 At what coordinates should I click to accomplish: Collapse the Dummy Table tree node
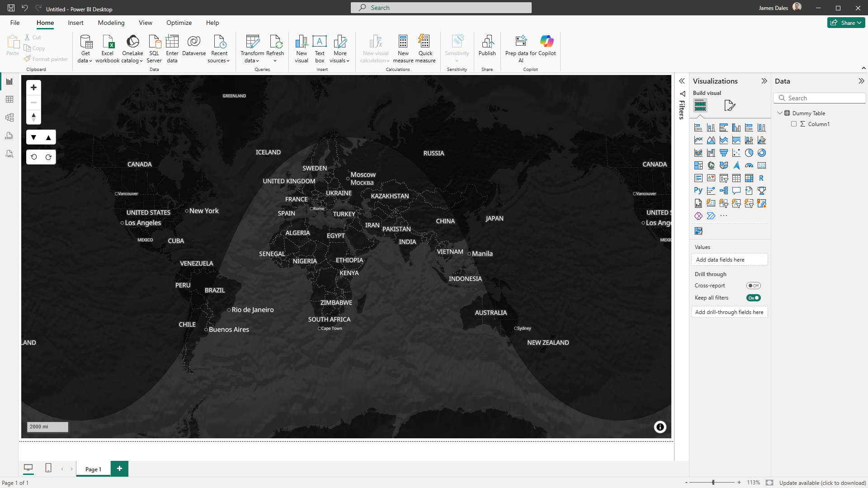tap(780, 113)
